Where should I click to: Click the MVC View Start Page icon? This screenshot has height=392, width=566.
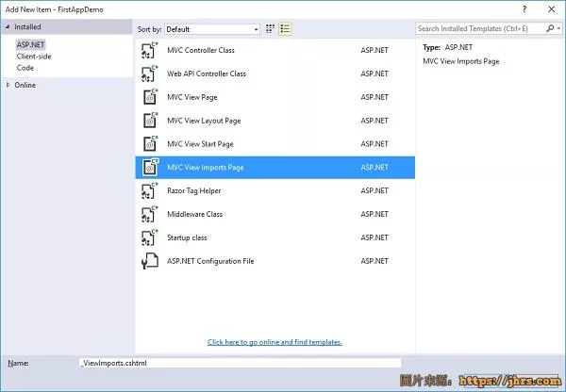click(x=150, y=144)
